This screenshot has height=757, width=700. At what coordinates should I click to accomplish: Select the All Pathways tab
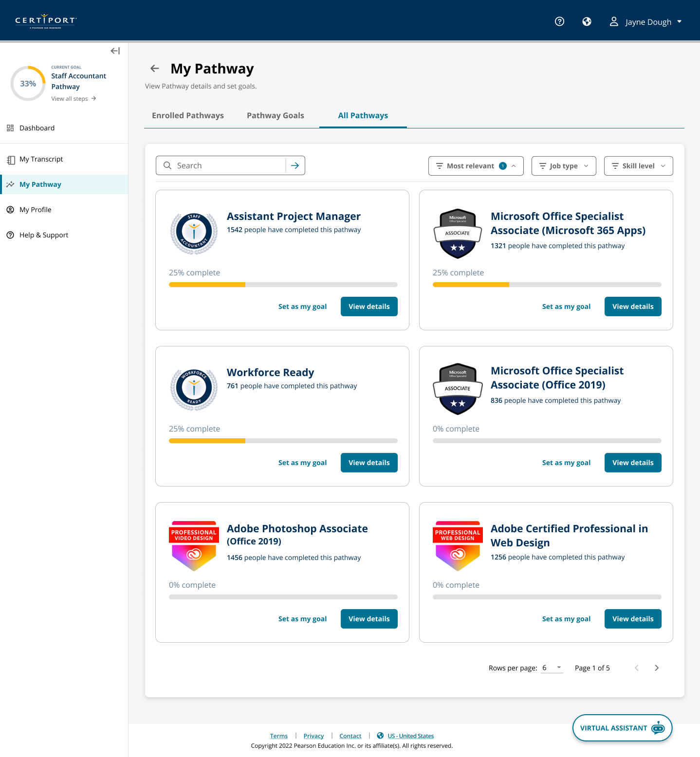pyautogui.click(x=363, y=116)
